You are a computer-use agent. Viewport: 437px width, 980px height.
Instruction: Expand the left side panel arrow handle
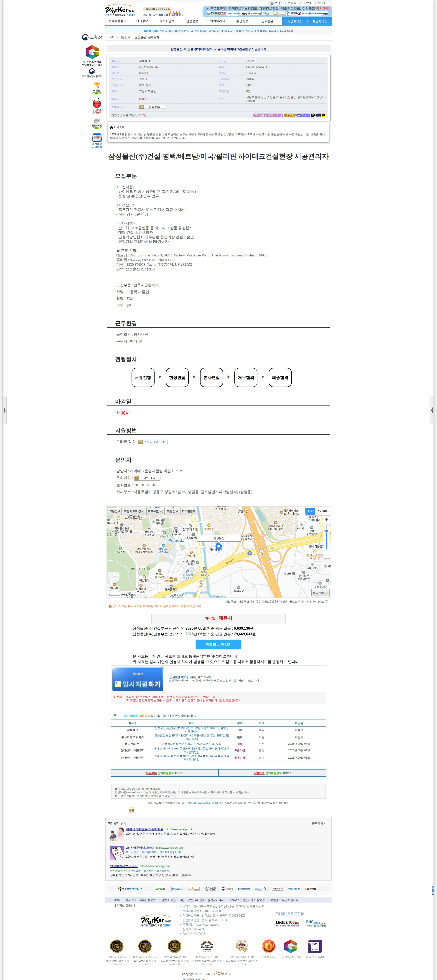coord(5,410)
